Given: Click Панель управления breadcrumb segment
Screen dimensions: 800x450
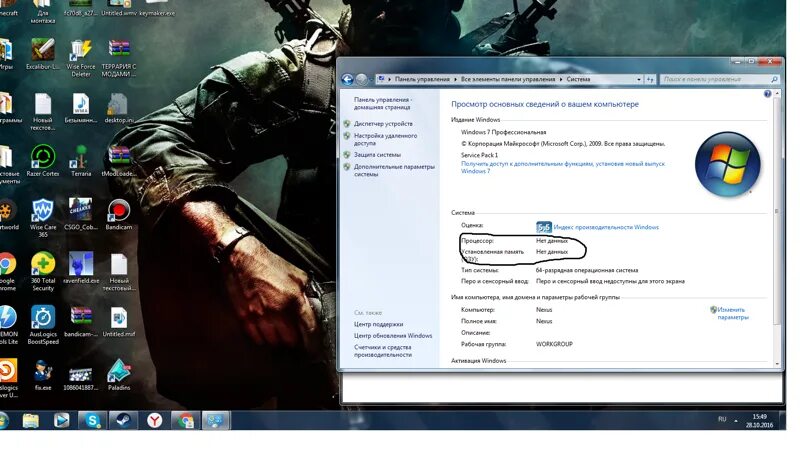Looking at the screenshot, I should point(422,80).
